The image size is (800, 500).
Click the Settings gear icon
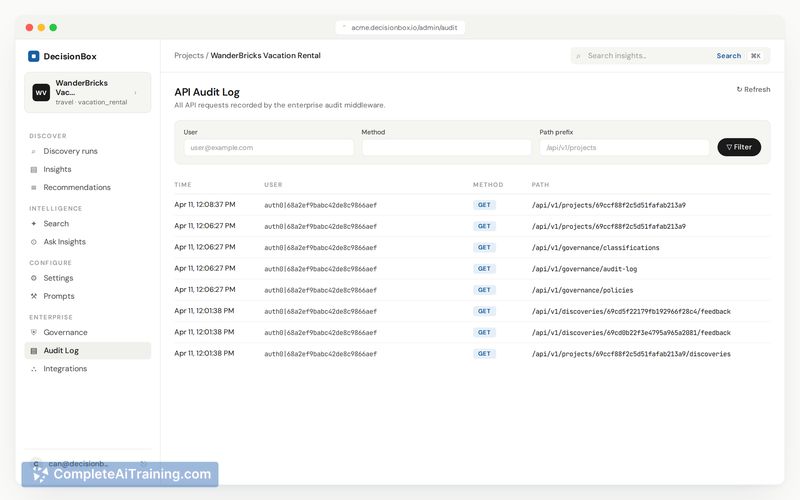tap(34, 278)
